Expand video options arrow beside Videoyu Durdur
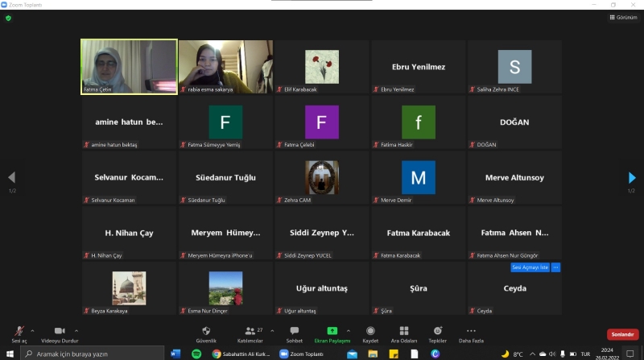Viewport: 644px width, 360px height. [x=76, y=330]
